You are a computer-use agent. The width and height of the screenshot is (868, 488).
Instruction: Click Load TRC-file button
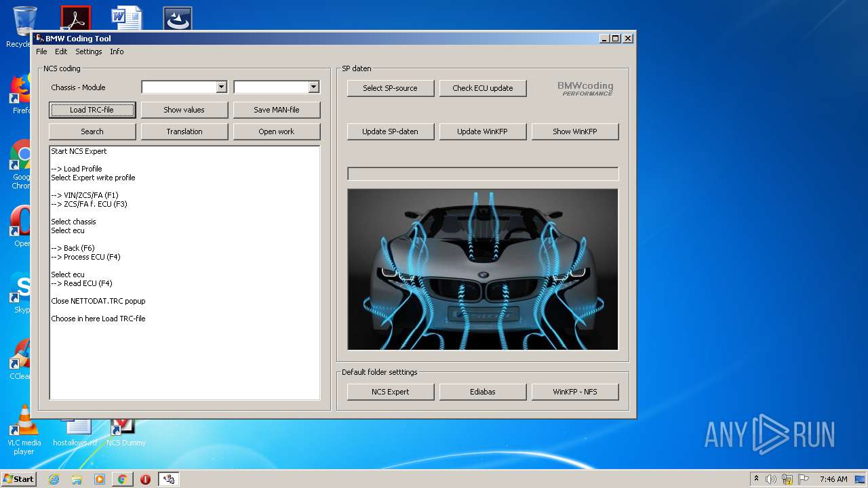click(92, 110)
